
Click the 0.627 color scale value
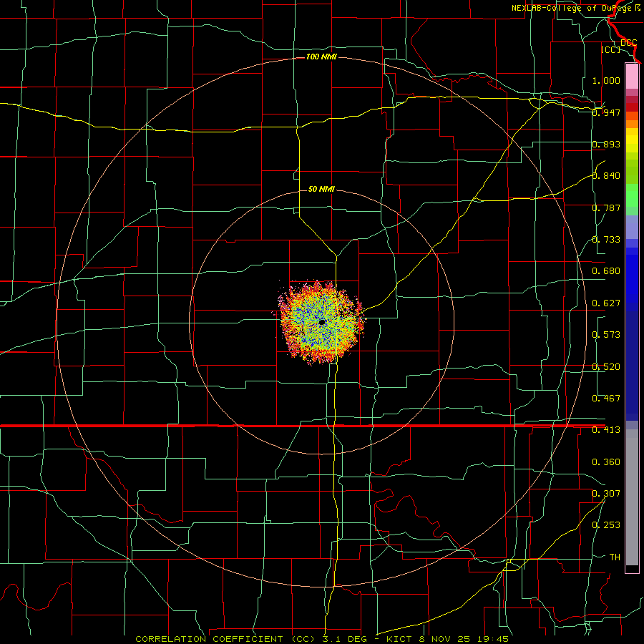606,303
